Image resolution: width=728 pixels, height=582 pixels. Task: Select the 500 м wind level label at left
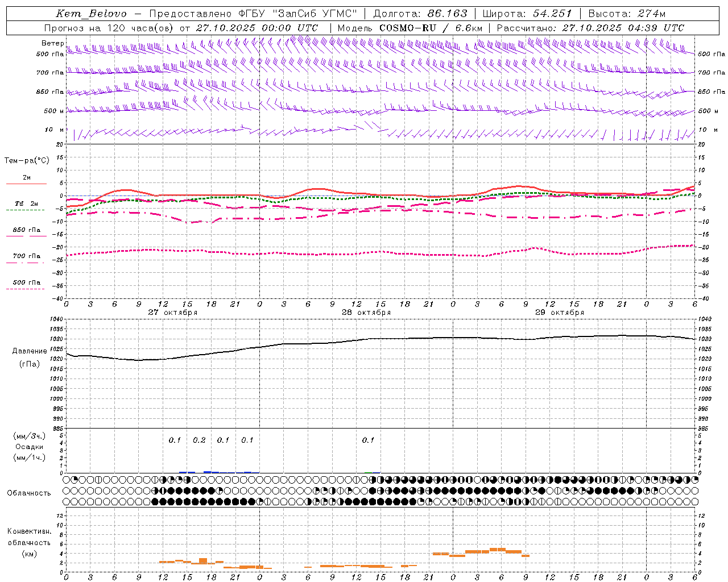(54, 111)
